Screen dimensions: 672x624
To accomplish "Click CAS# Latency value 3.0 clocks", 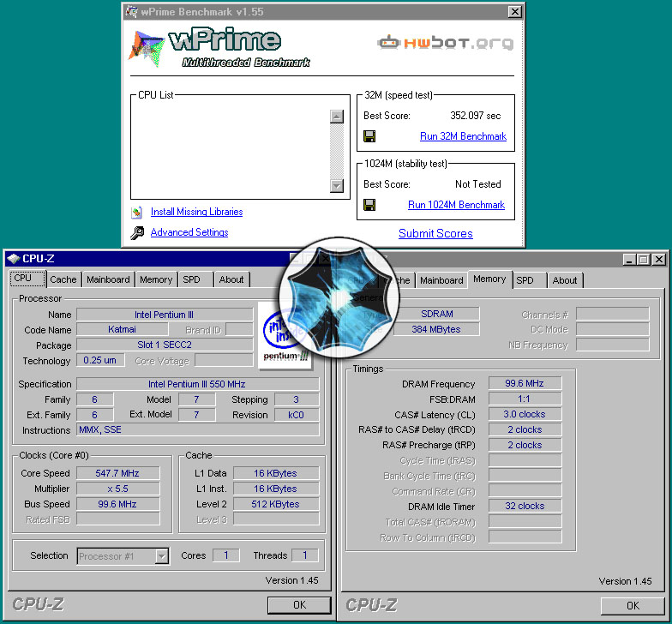I will click(525, 415).
